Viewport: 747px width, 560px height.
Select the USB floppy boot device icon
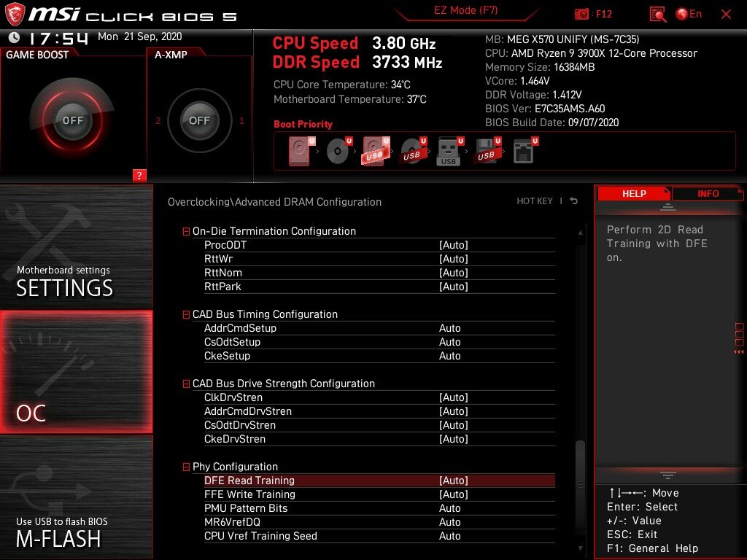(x=487, y=151)
